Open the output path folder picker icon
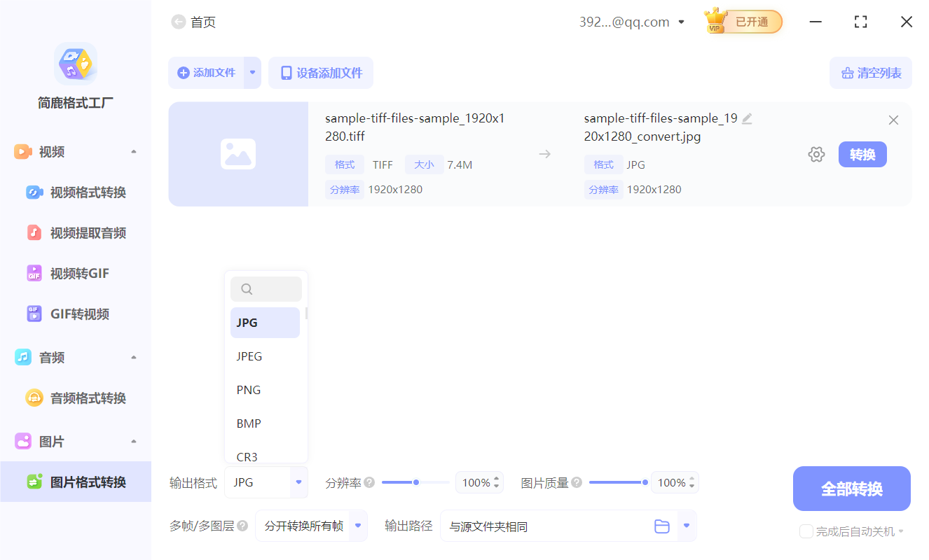This screenshot has width=929, height=560. click(x=661, y=526)
